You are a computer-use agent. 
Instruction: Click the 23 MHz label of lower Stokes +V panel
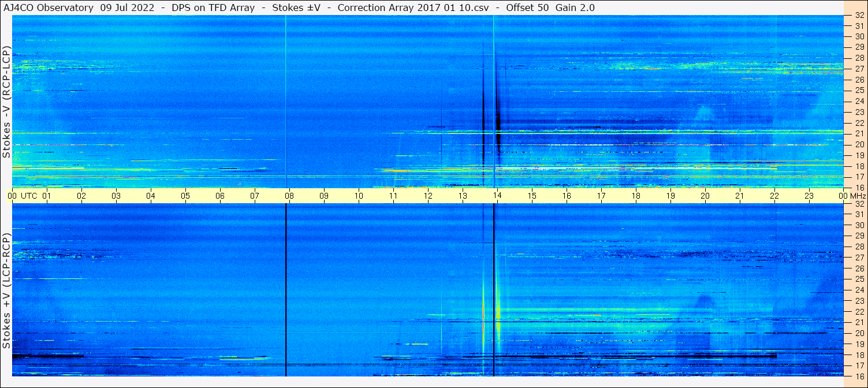point(859,301)
